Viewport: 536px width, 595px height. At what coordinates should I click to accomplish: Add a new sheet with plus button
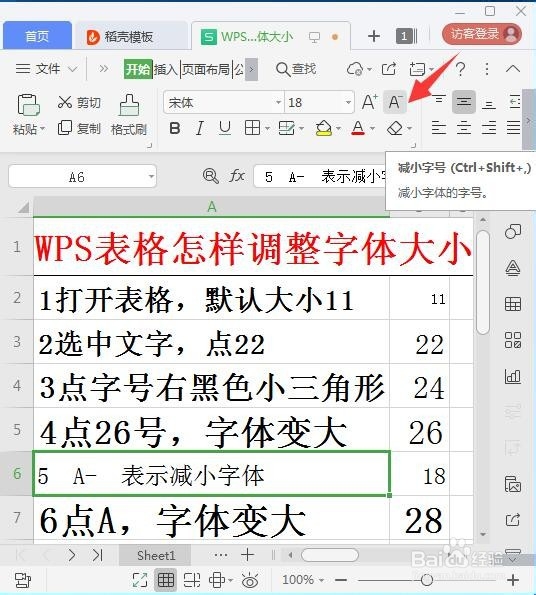pyautogui.click(x=248, y=555)
